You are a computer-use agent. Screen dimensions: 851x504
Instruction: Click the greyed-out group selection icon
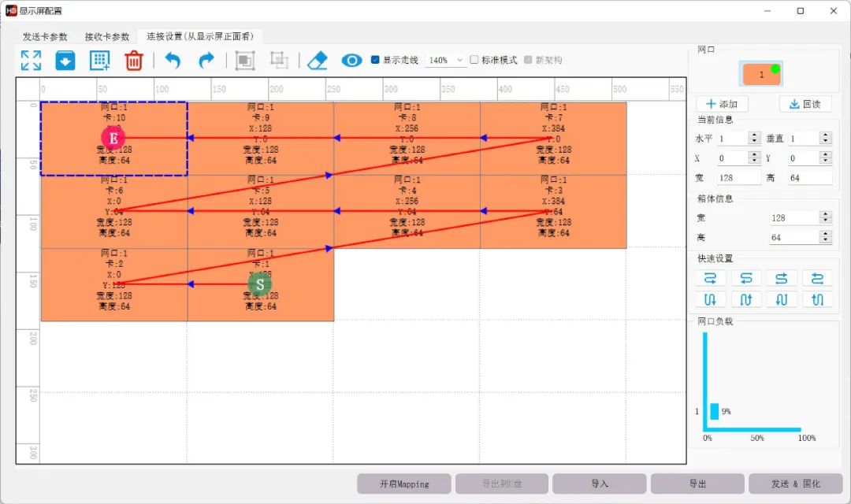245,60
